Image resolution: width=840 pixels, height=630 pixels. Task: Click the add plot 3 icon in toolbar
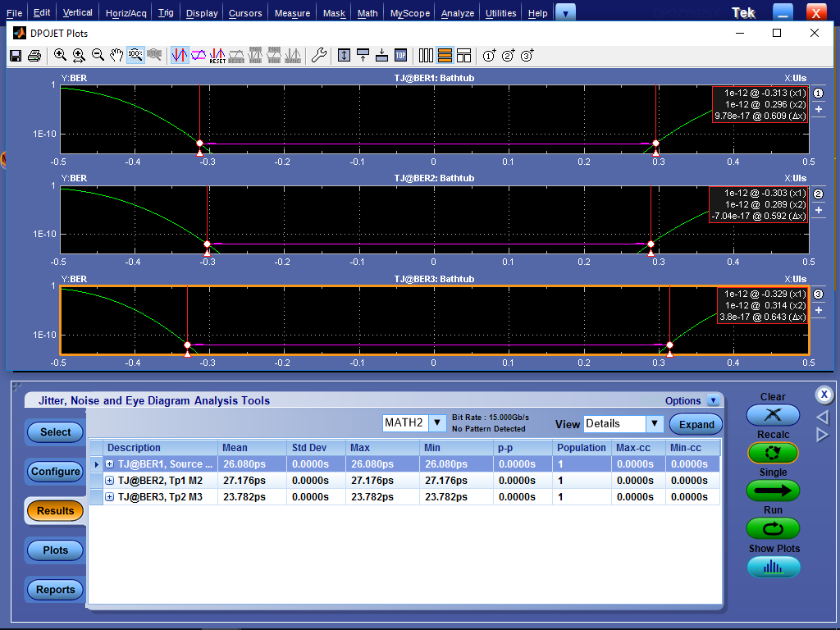pyautogui.click(x=527, y=55)
